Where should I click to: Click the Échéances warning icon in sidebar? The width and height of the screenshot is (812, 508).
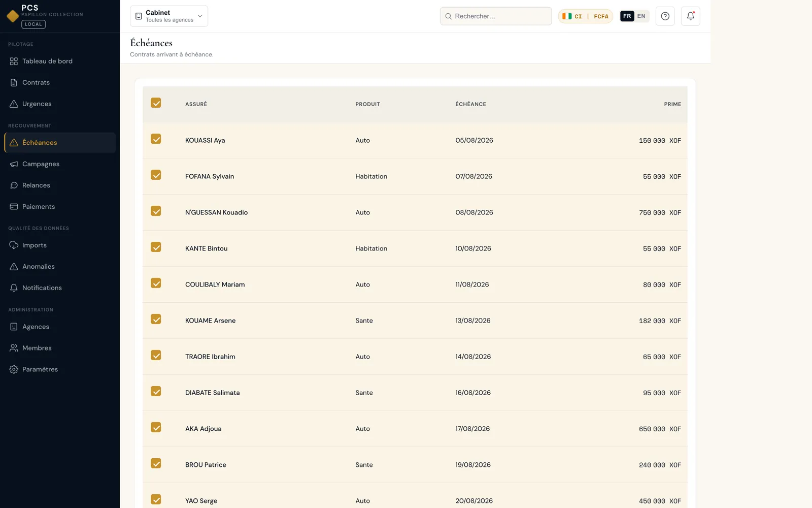(14, 143)
